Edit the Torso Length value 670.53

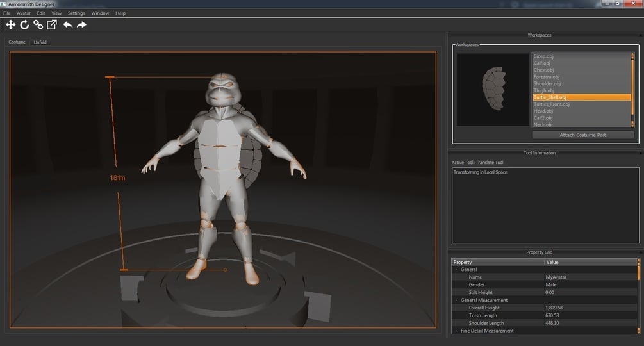click(591, 315)
